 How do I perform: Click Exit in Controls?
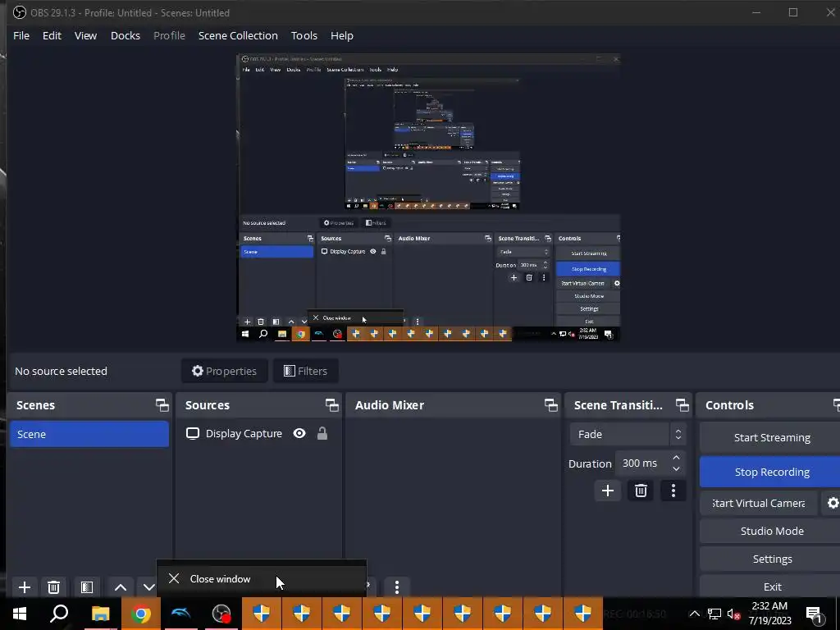coord(771,587)
